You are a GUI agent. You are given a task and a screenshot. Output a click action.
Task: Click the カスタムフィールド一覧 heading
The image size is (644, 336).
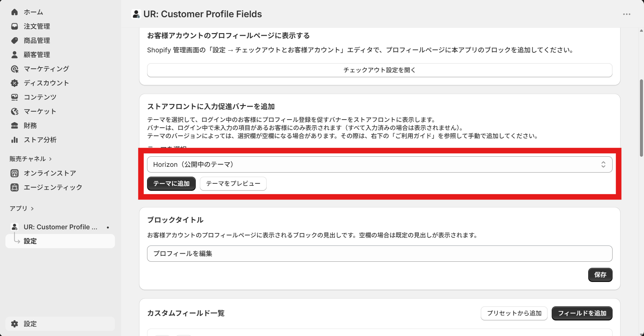tap(186, 313)
